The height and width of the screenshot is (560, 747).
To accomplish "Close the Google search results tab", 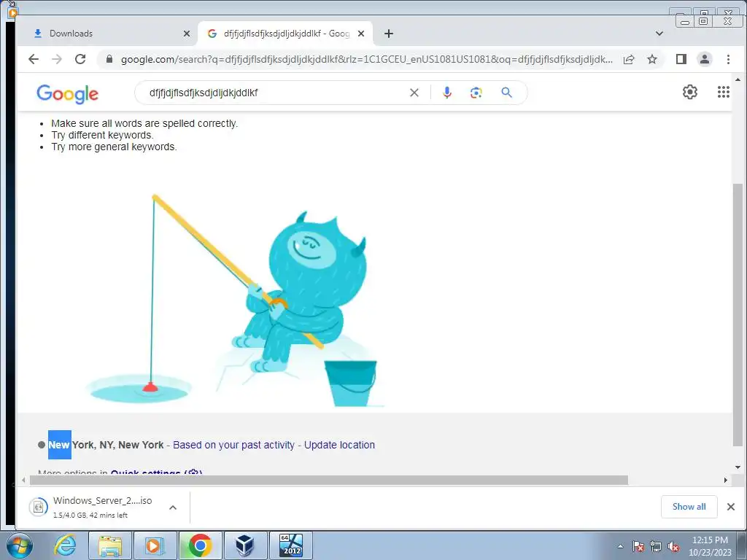I will coord(361,34).
